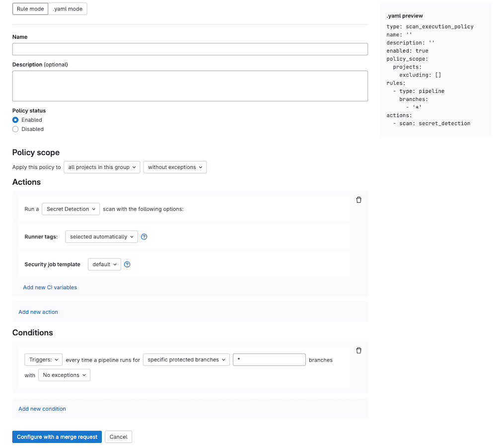The image size is (496, 448).
Task: Click the policy Name input field
Action: tap(190, 49)
